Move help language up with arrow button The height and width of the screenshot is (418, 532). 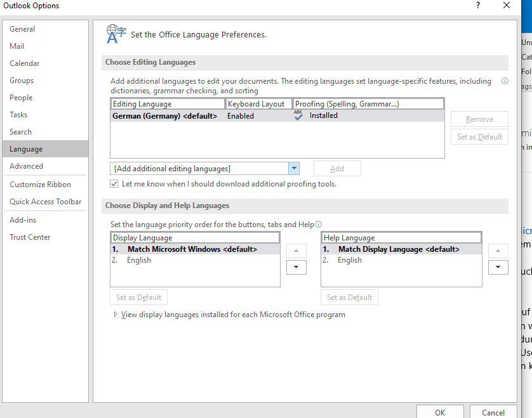pyautogui.click(x=498, y=251)
